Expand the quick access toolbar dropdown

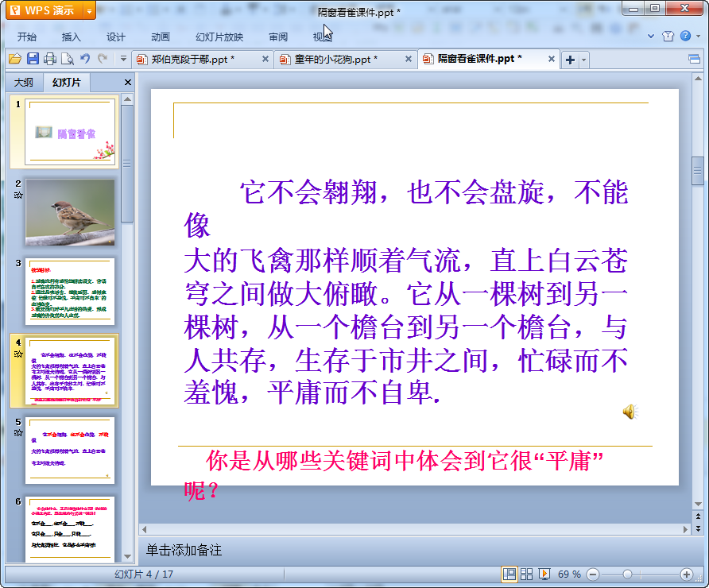[123, 59]
